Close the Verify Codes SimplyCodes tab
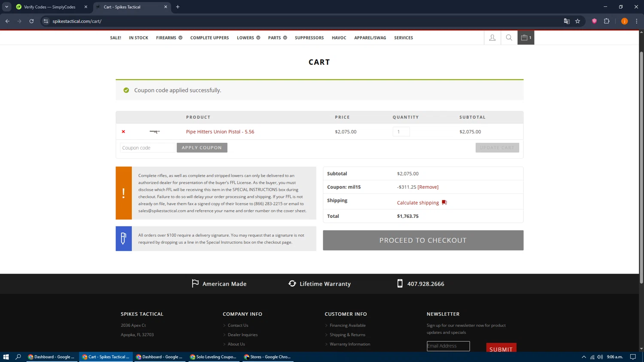644x362 pixels. click(x=86, y=7)
